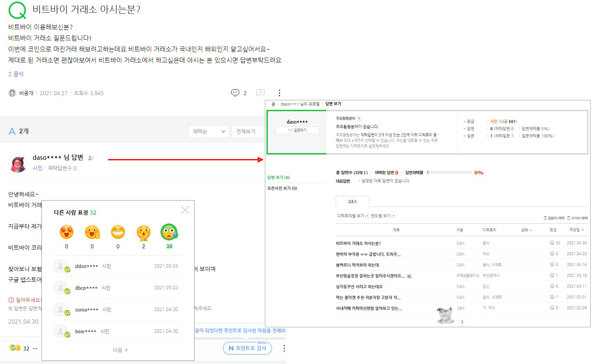The image size is (593, 364).
Task: Expand the 디렉토리별 보기 dropdown
Action: coord(367,216)
